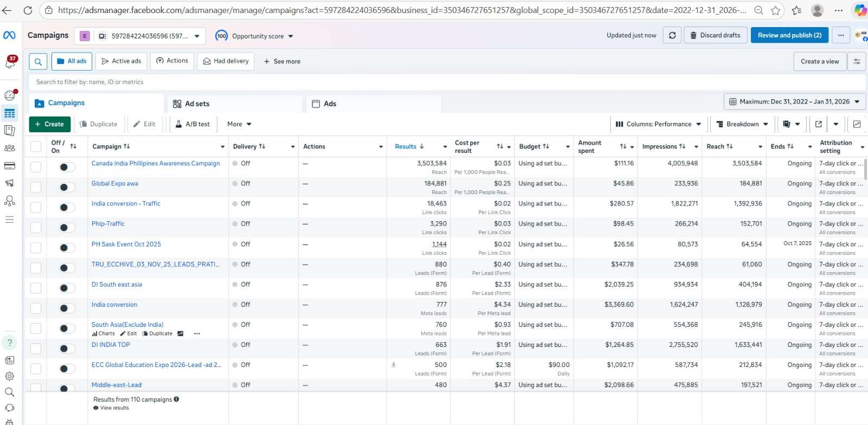The image size is (868, 425).
Task: Open the Meta logo home icon
Action: (x=9, y=35)
